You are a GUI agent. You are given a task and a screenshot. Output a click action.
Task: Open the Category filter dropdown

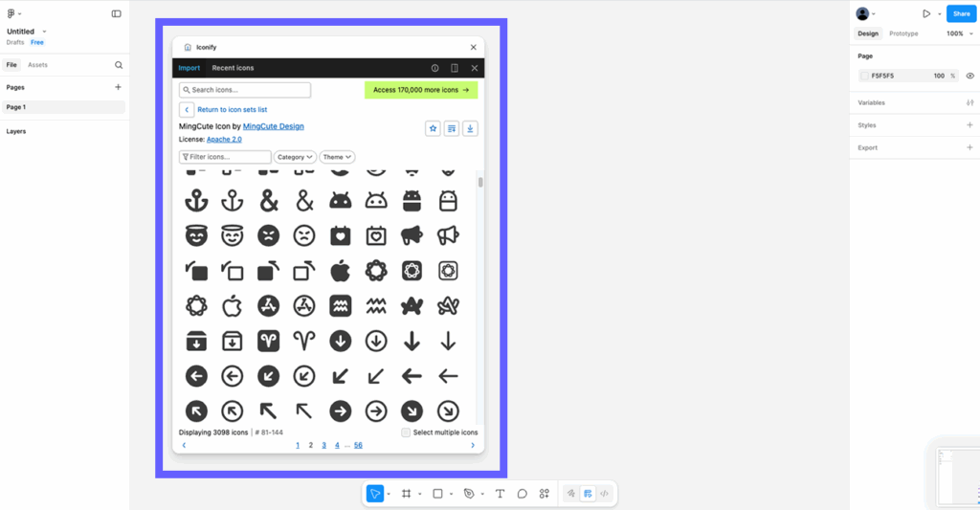click(x=295, y=157)
